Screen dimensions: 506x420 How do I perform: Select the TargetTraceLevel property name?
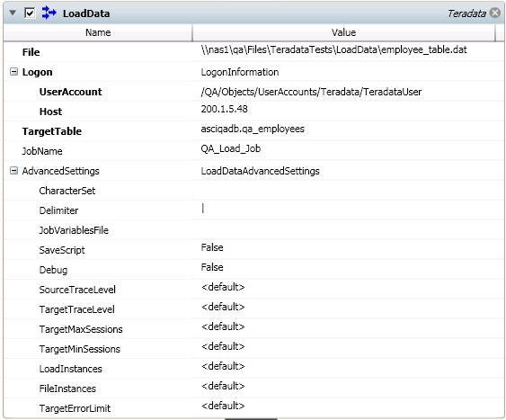(76, 309)
